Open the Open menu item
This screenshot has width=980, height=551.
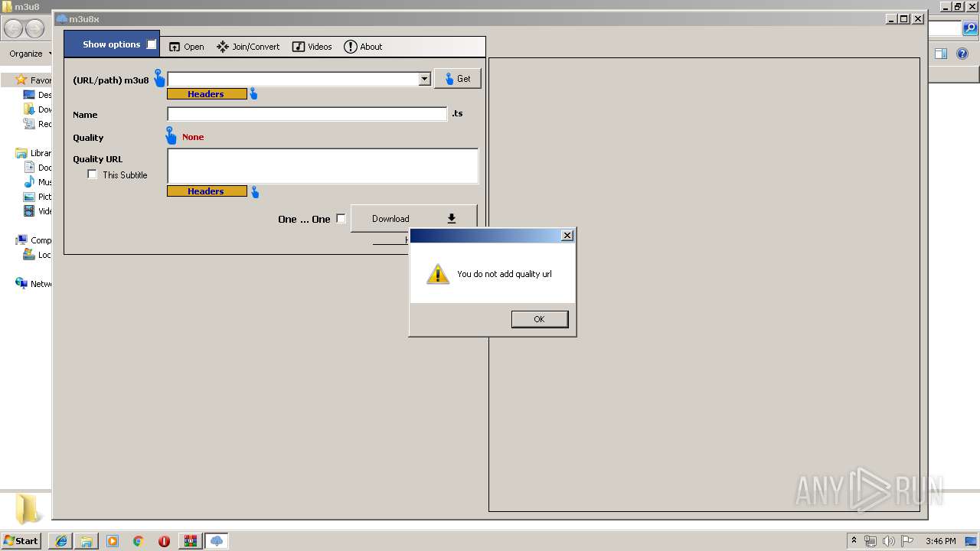pos(186,47)
